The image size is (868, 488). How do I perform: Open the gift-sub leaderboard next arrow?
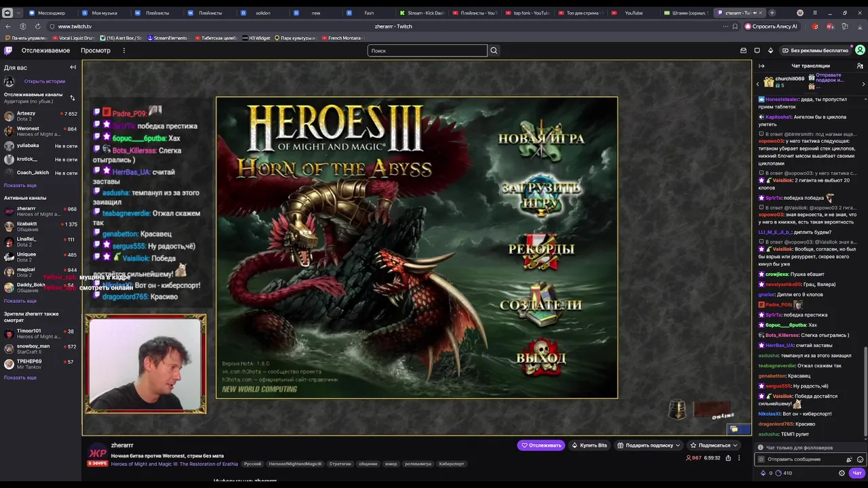[x=863, y=84]
